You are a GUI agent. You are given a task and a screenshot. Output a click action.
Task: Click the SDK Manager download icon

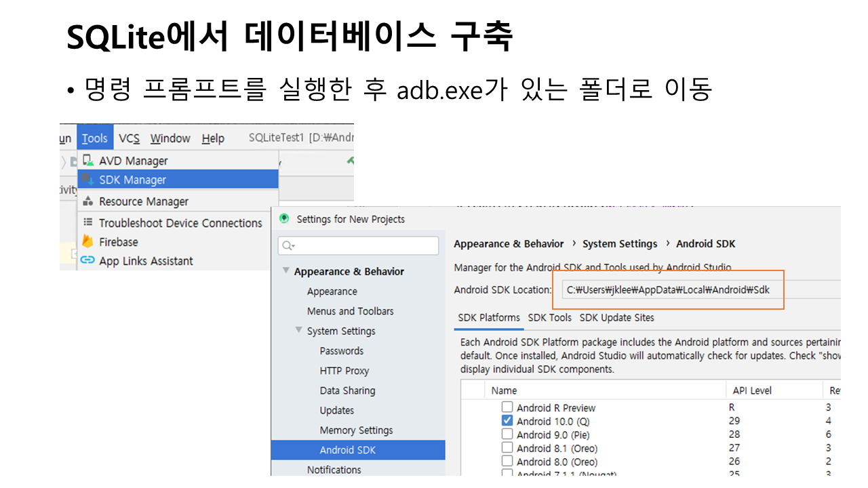[x=87, y=180]
